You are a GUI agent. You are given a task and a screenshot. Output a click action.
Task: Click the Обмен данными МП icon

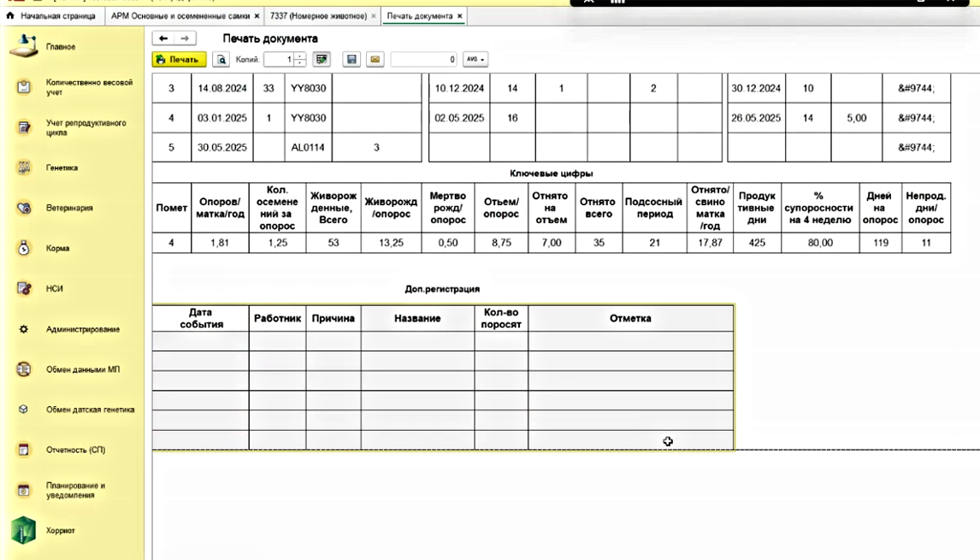click(x=24, y=369)
